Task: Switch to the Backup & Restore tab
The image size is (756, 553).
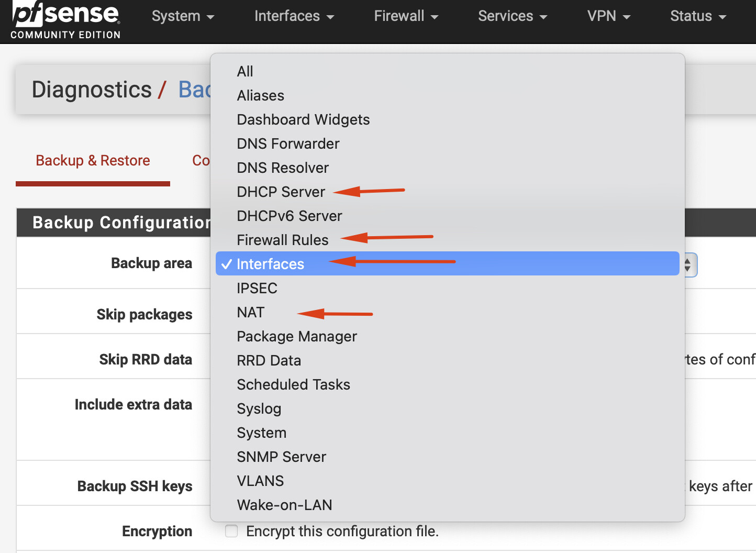Action: (x=93, y=161)
